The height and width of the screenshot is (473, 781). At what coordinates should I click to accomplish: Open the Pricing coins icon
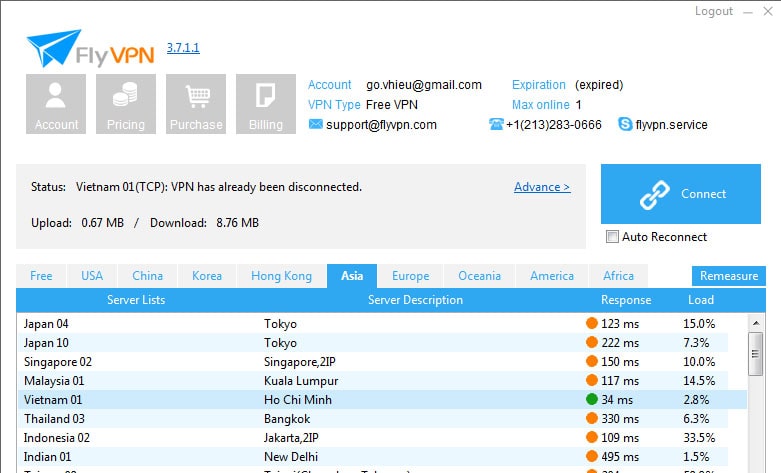pos(126,104)
